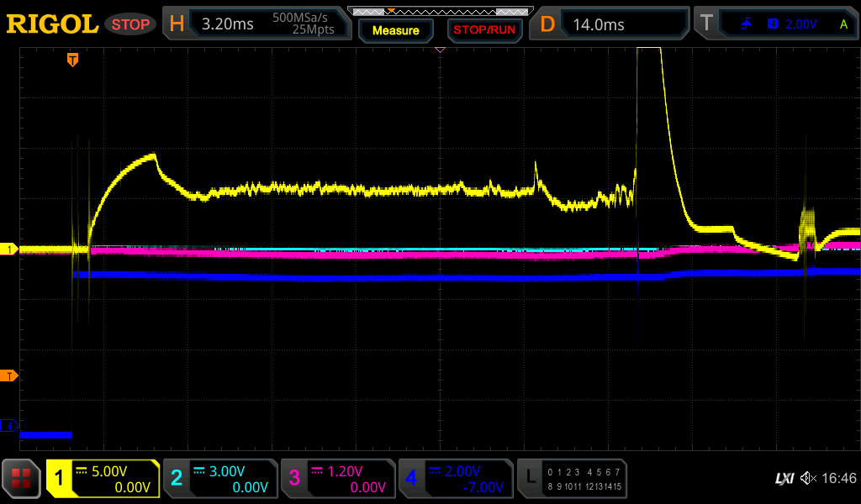The image size is (861, 504).
Task: Toggle channel 4 with -7.00V offset
Action: [456, 479]
